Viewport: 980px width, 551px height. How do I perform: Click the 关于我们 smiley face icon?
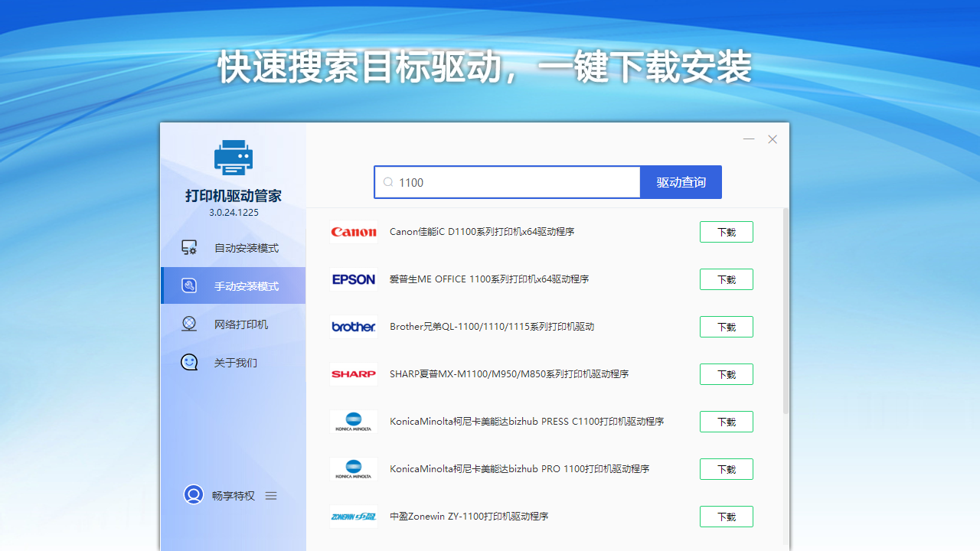[x=189, y=362]
